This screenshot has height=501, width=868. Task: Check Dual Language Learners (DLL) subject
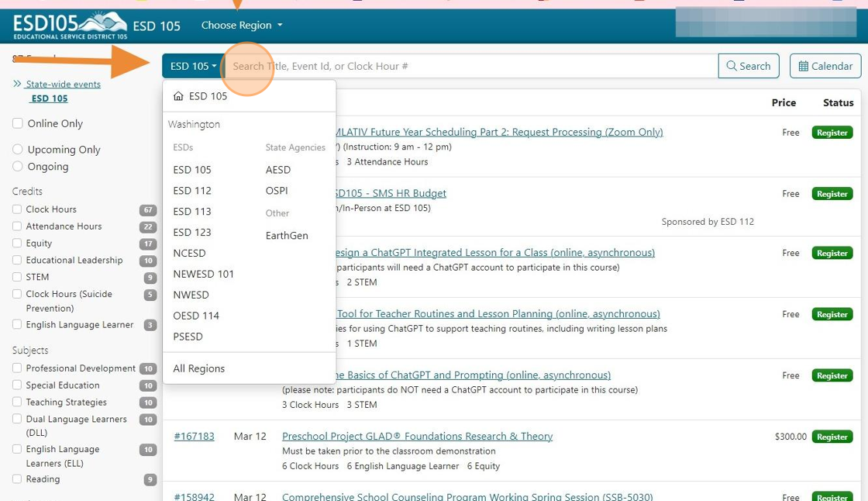pyautogui.click(x=17, y=419)
